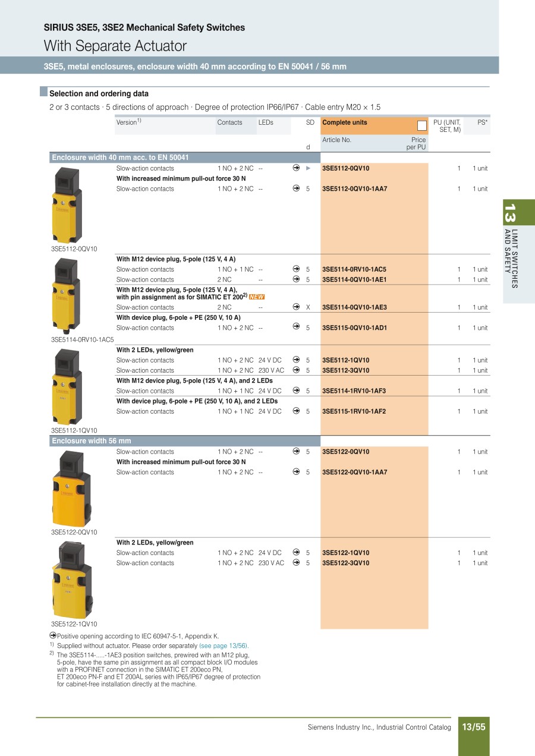Image resolution: width=535 pixels, height=756 pixels.
Task: Click the 'LEDs' column header
Action: 266,122
